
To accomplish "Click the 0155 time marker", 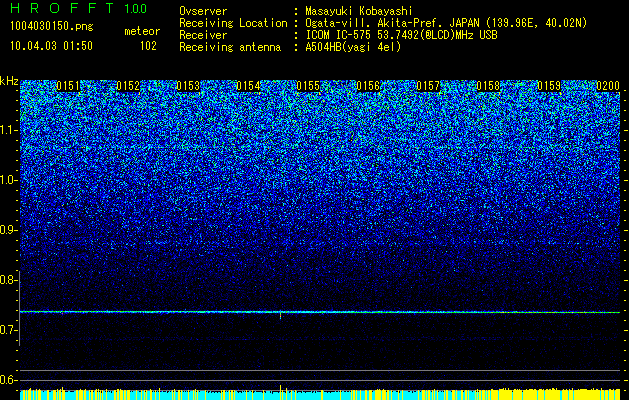I will coord(308,86).
